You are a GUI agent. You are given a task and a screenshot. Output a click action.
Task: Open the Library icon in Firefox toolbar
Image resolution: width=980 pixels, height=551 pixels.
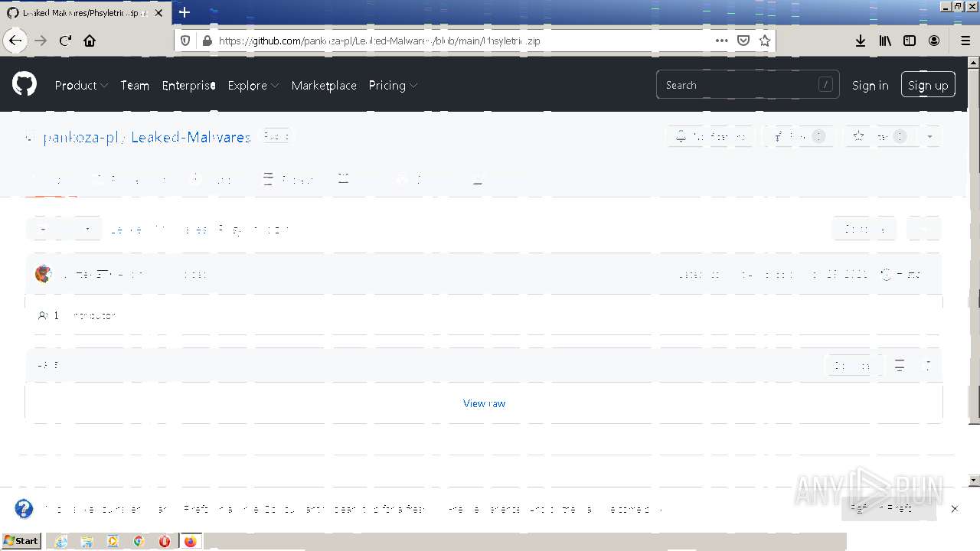click(885, 41)
